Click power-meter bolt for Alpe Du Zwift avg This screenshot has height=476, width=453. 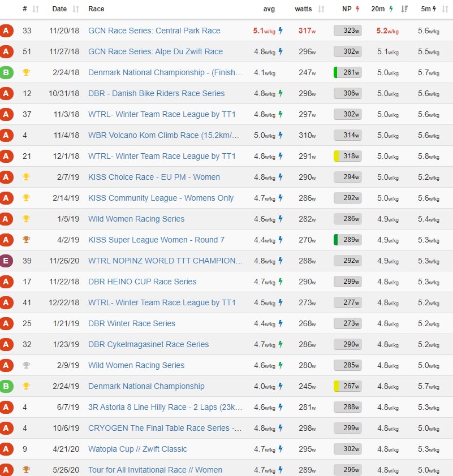[x=281, y=51]
